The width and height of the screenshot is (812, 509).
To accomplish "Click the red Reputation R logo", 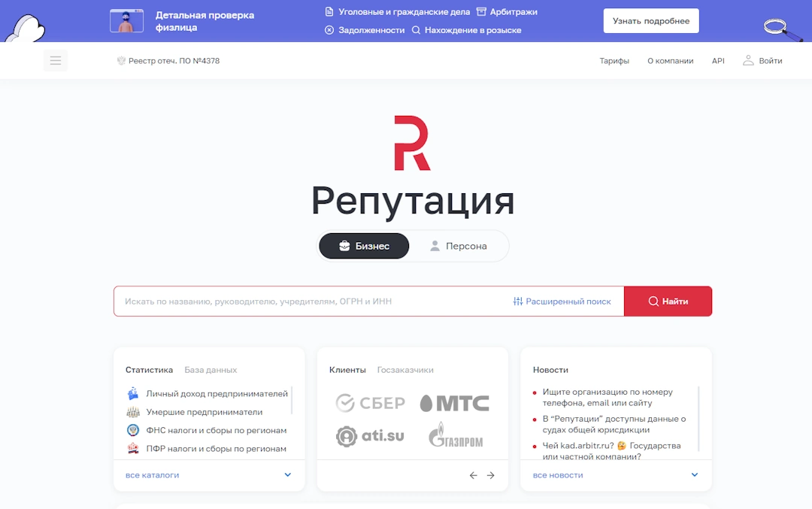I will tap(411, 143).
